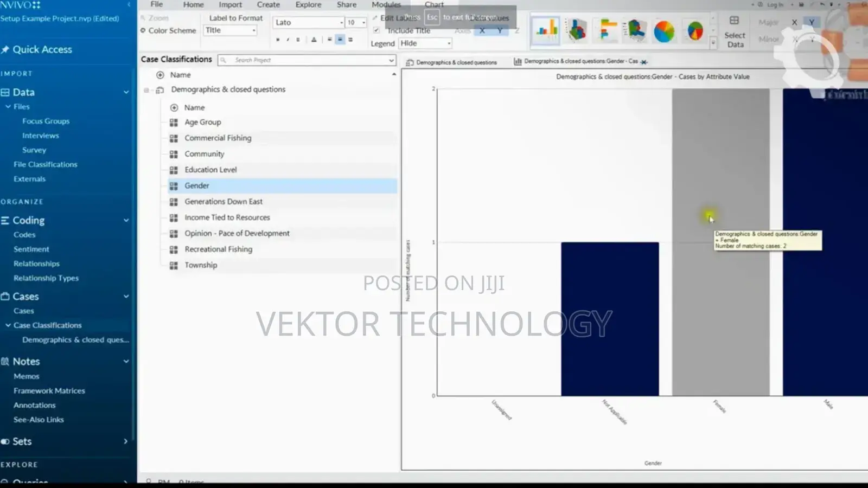Select Opinion - Pace of Development row

282,234
